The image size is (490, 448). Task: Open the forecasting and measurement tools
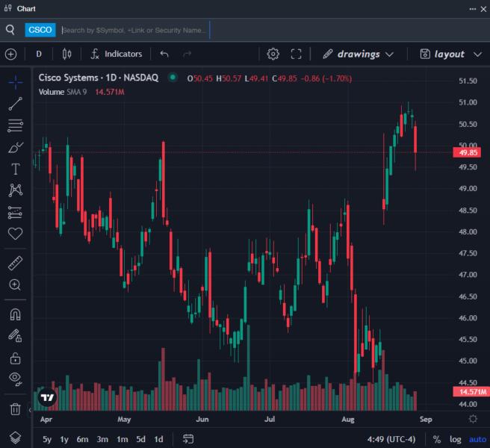point(15,213)
